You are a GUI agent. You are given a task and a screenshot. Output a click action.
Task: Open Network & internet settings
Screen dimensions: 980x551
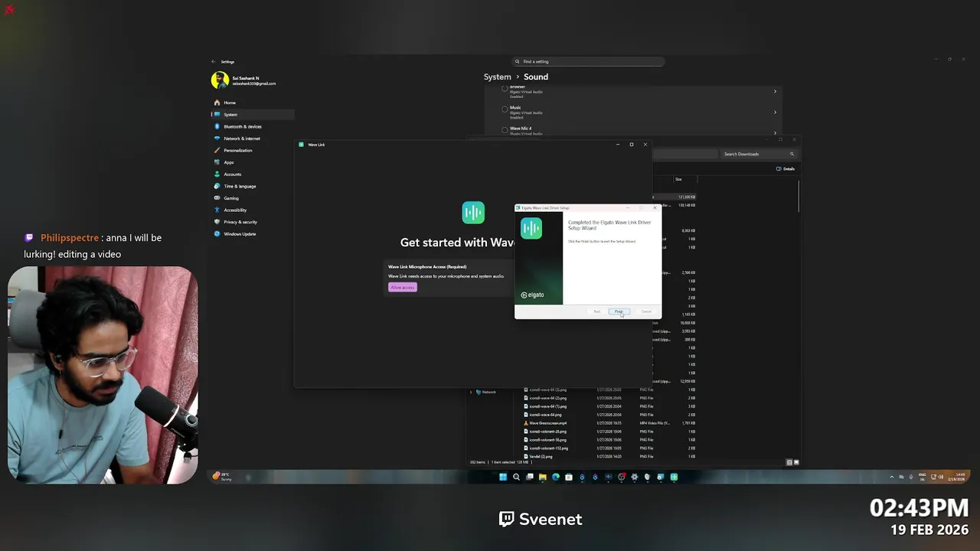(253, 139)
